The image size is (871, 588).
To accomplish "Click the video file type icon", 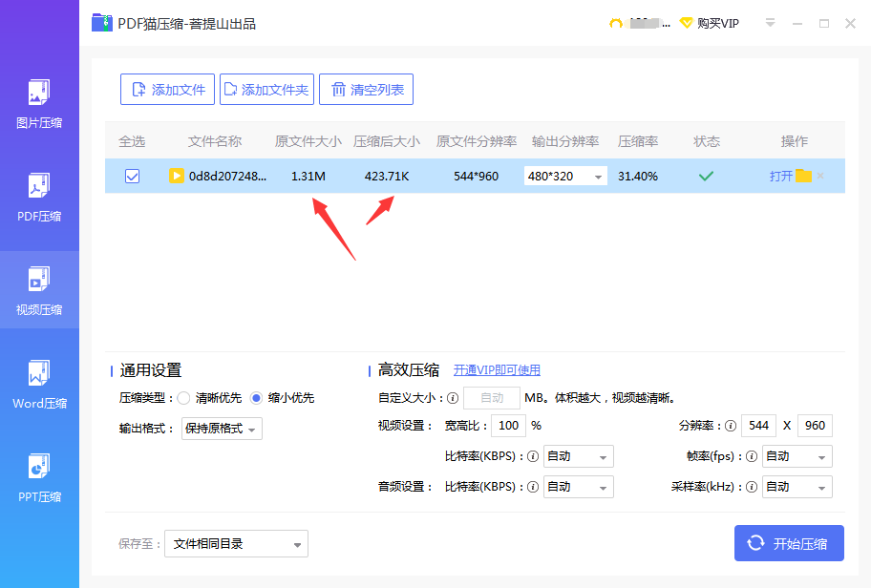I will (176, 176).
